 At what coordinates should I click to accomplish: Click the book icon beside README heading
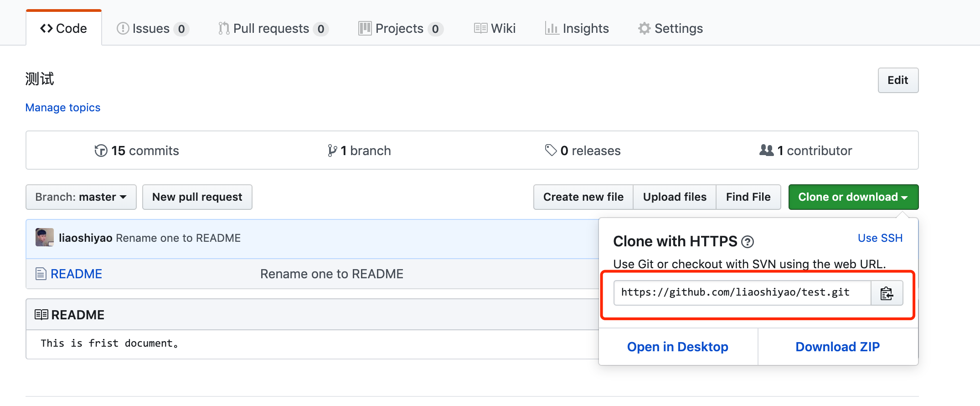[x=41, y=315]
